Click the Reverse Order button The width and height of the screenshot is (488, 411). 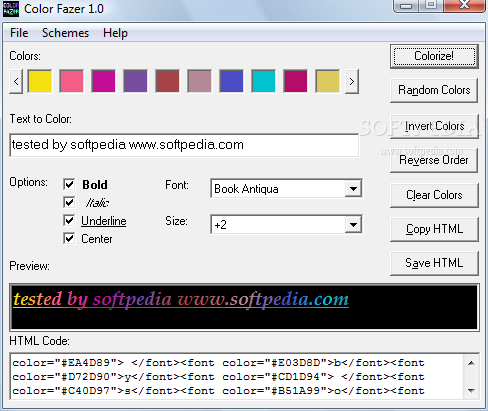[x=434, y=160]
